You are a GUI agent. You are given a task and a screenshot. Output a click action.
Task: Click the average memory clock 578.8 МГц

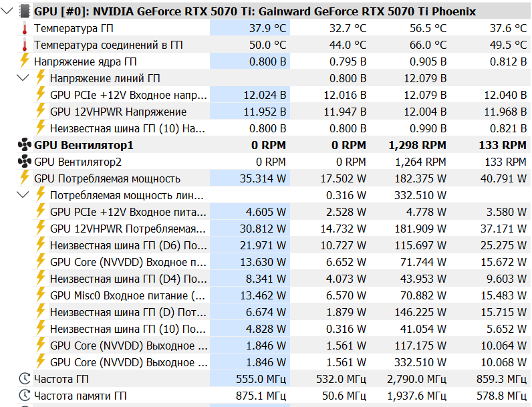(x=501, y=396)
